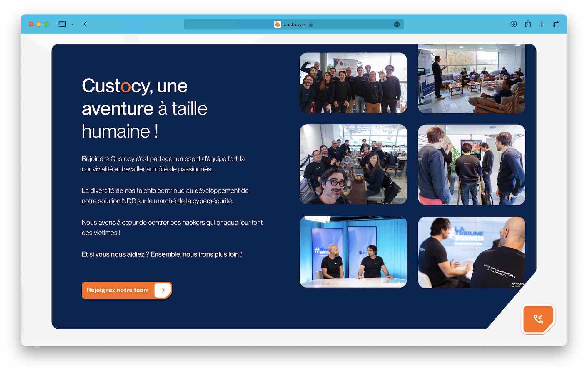Toggle the Safari sidebar icon
The image size is (588, 374).
coord(62,24)
